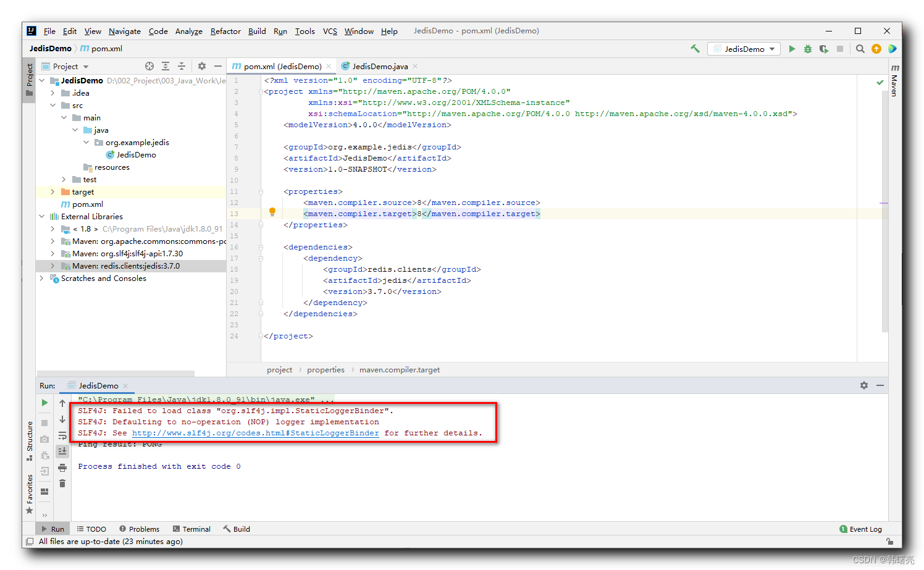Toggle the Problems bottom tool window
This screenshot has height=570, width=924.
tap(140, 529)
